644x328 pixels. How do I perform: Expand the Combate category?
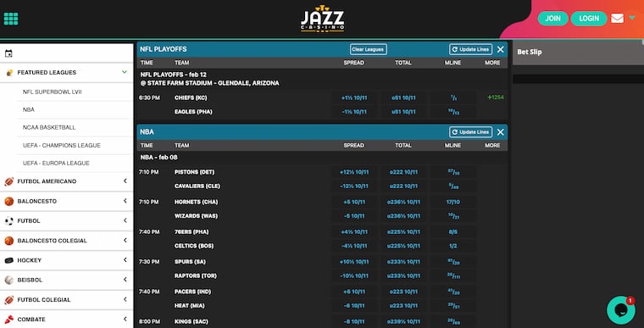click(x=125, y=319)
